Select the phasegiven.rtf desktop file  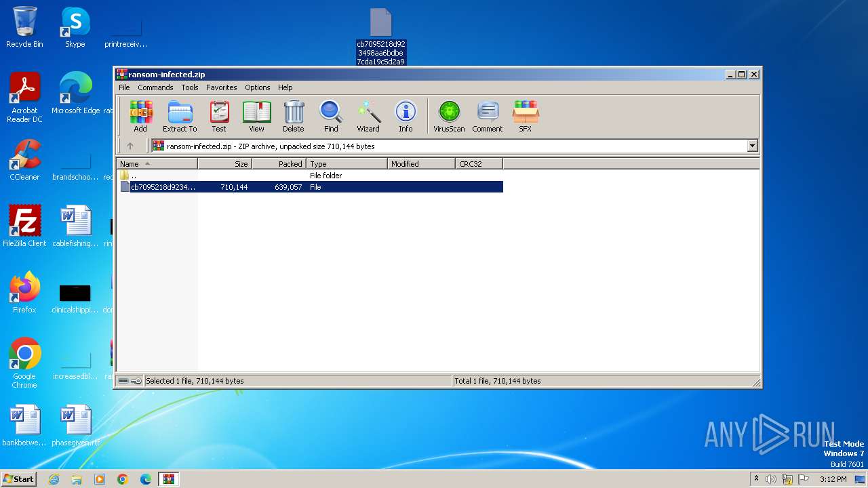click(75, 426)
